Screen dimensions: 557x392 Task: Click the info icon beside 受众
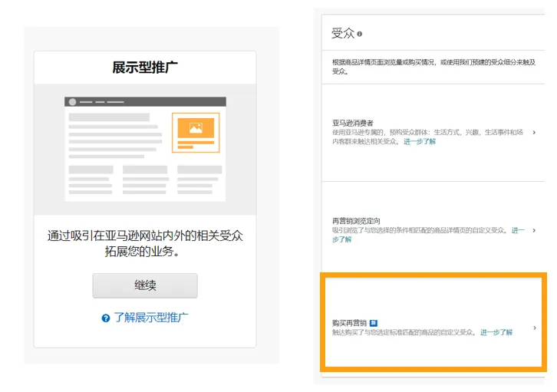(x=360, y=34)
